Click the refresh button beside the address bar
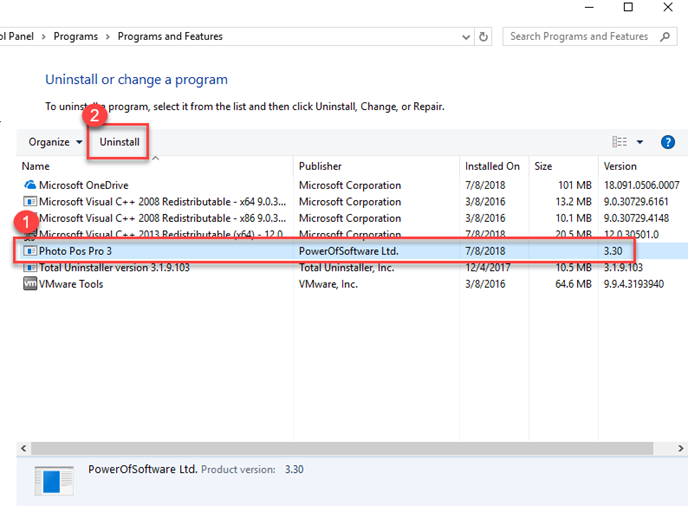Image resolution: width=688 pixels, height=506 pixels. coord(484,37)
